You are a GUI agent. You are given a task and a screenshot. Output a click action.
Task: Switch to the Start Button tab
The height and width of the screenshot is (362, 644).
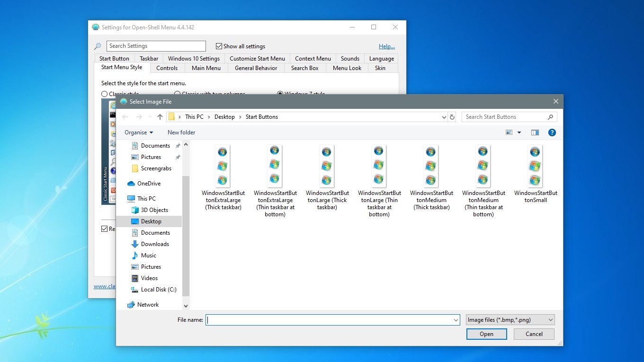114,59
